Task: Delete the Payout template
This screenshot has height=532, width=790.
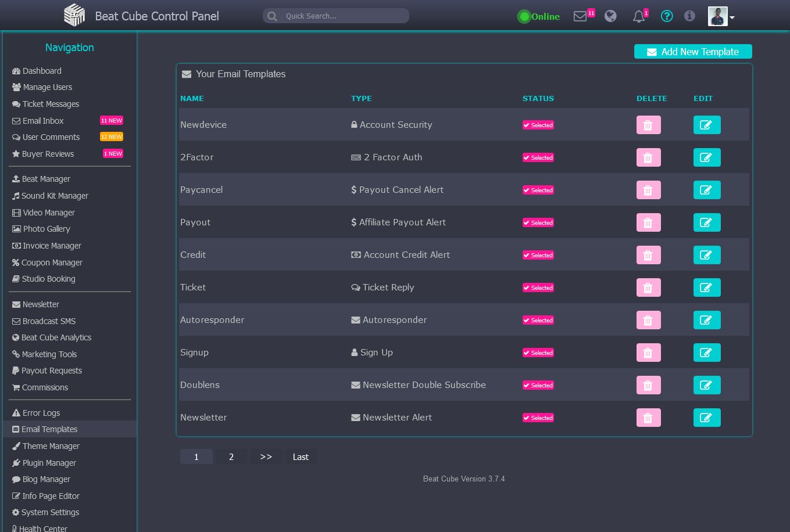Action: [648, 222]
